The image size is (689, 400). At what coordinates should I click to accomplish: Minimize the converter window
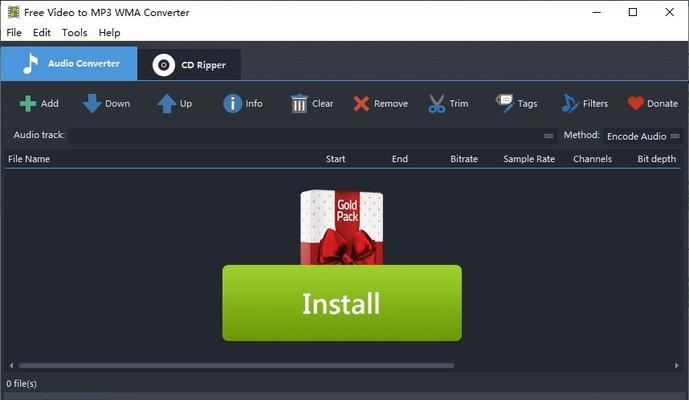(x=597, y=12)
